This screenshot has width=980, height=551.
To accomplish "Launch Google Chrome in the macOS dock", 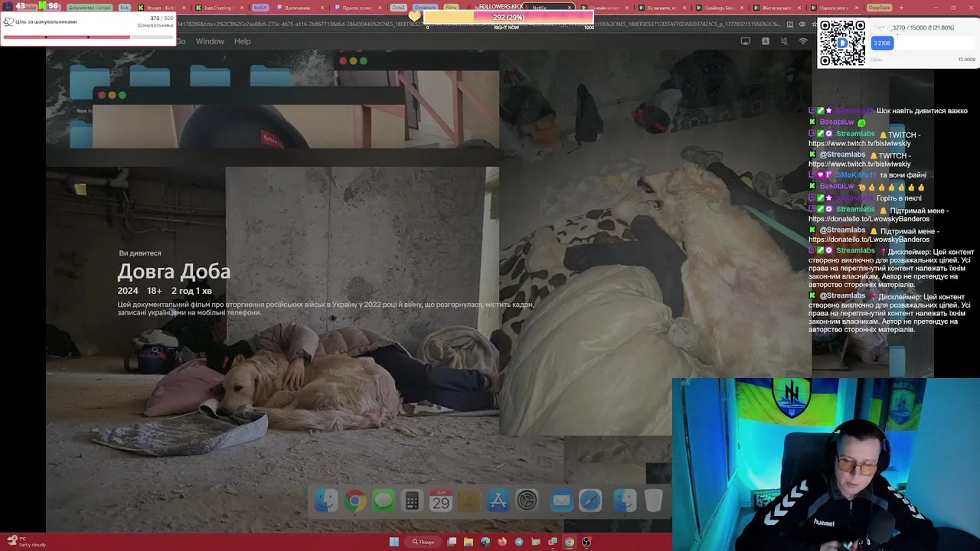I will point(354,501).
